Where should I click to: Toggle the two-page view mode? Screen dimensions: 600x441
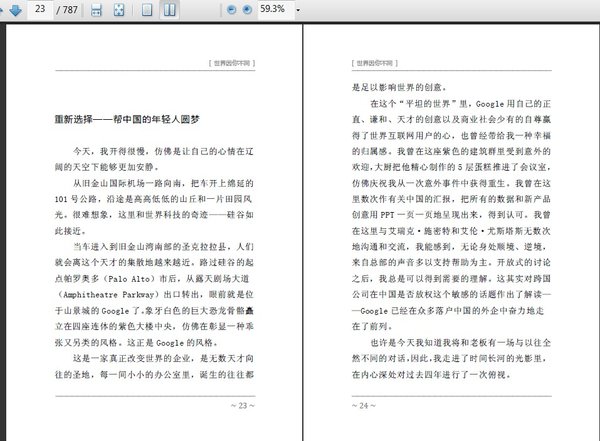coord(170,10)
